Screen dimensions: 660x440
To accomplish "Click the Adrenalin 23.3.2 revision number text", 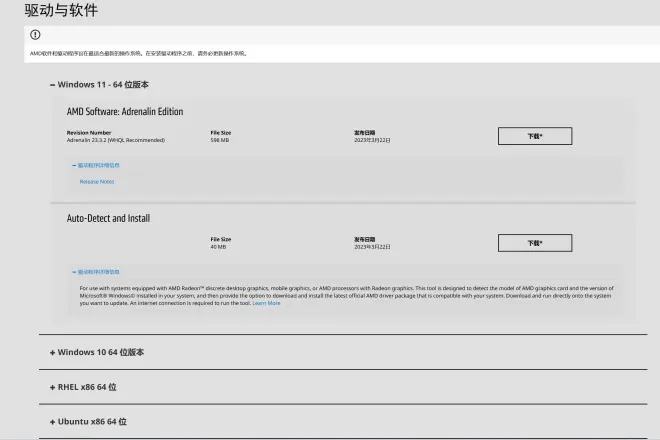I will [x=116, y=140].
